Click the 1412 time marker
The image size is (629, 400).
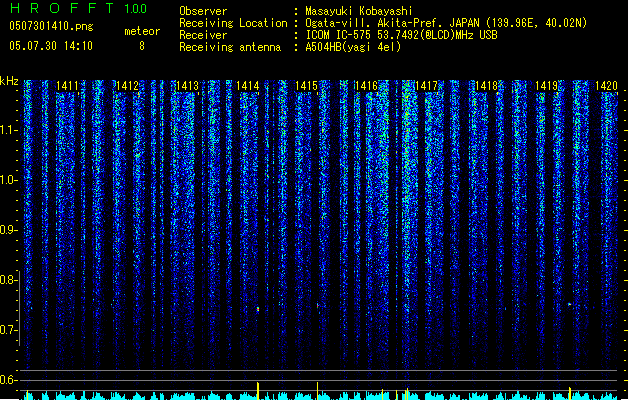coord(127,86)
